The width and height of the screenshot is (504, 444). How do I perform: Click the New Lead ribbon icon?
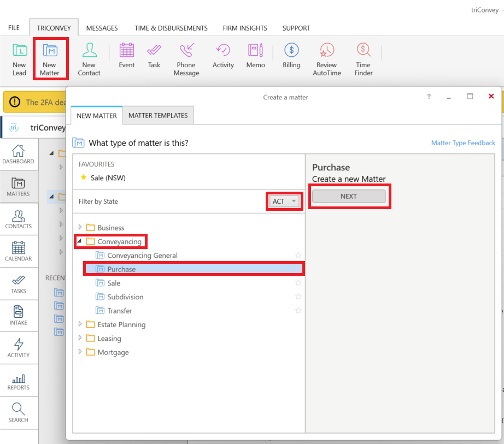coord(19,59)
